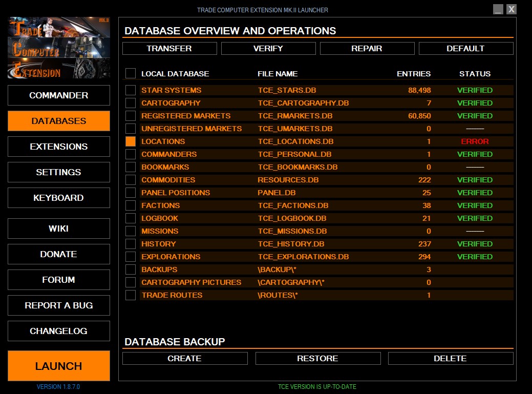Close the launcher window
The image size is (532, 394).
(x=512, y=9)
